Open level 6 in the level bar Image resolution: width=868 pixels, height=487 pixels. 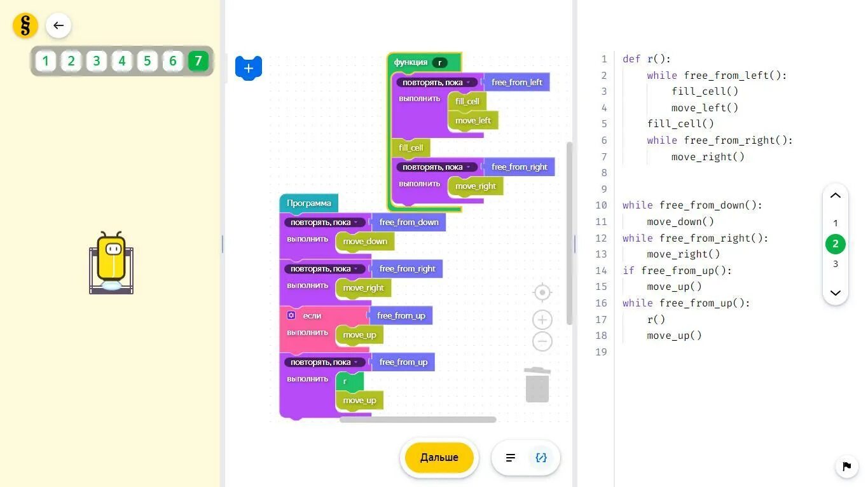172,61
